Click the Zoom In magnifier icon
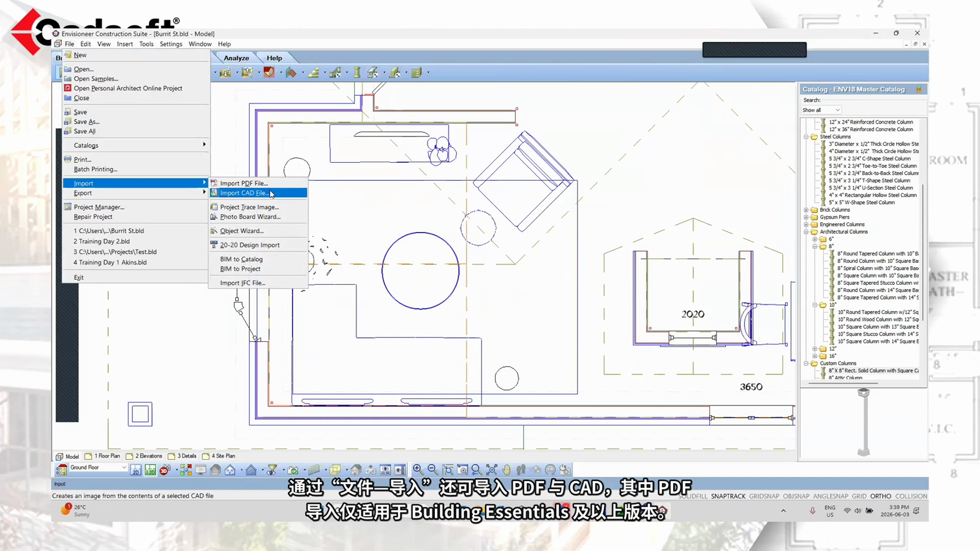This screenshot has height=551, width=980. [418, 470]
